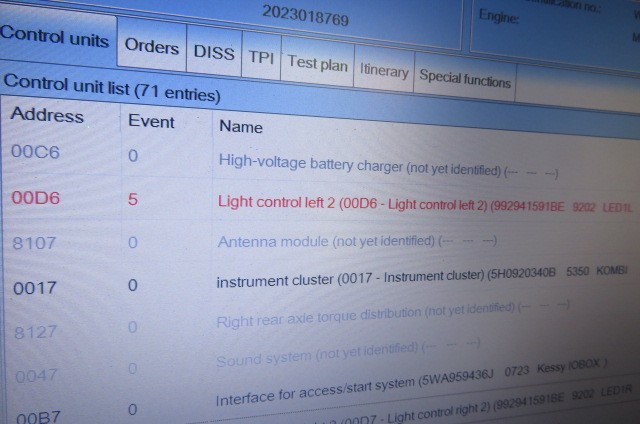This screenshot has width=640, height=424.
Task: Go to the TPI tab
Action: click(261, 57)
